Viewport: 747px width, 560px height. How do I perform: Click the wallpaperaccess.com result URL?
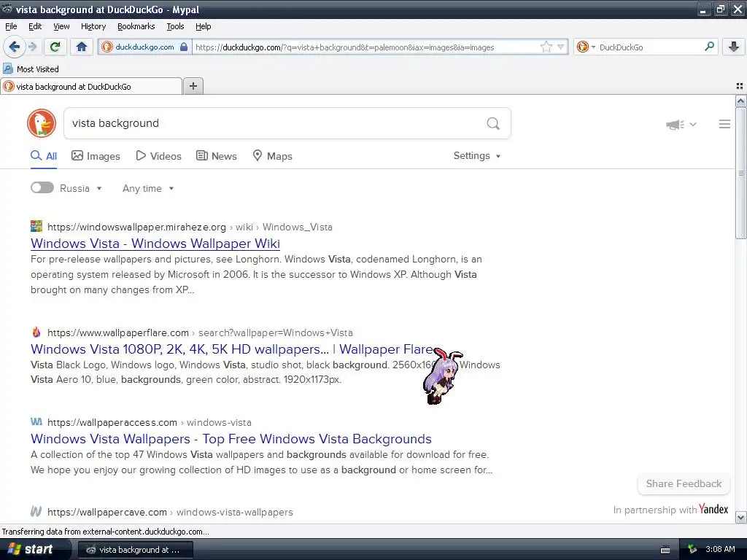coord(112,422)
